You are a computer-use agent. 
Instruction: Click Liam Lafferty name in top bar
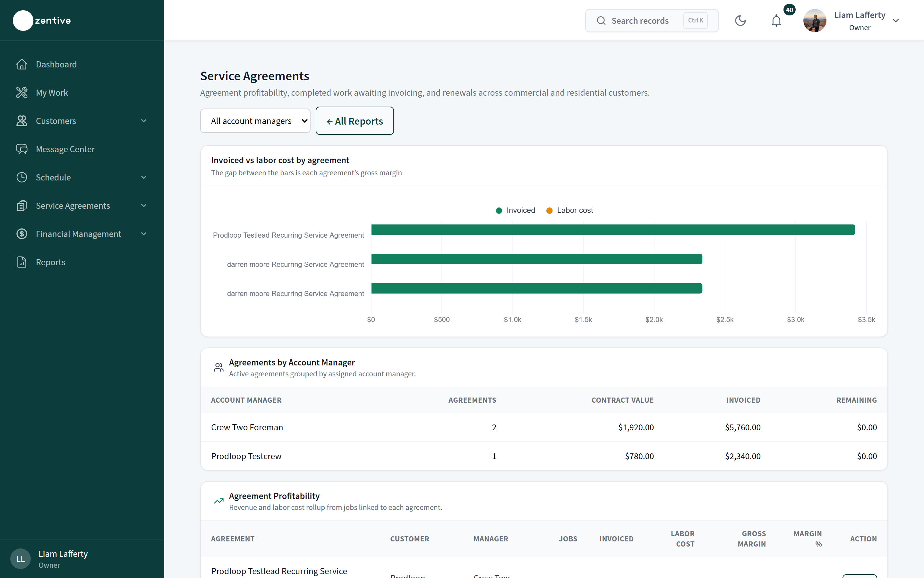(x=860, y=15)
